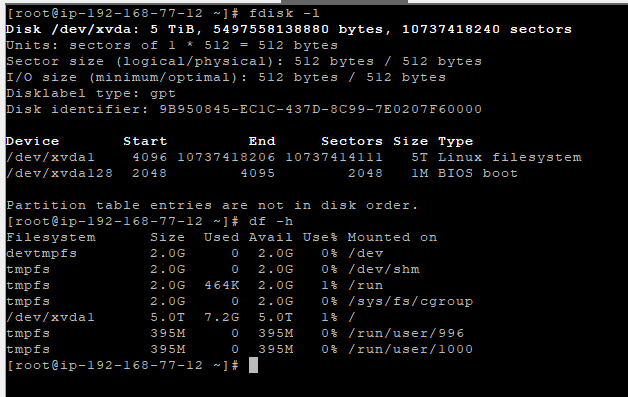Click the 'Start' column header
The image size is (628, 397).
(145, 141)
